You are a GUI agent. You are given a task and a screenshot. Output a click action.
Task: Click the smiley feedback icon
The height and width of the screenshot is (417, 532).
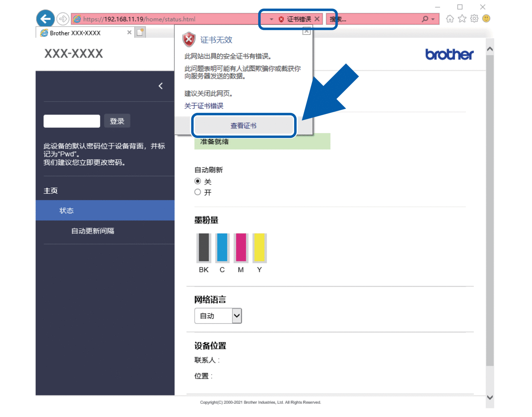pyautogui.click(x=486, y=19)
